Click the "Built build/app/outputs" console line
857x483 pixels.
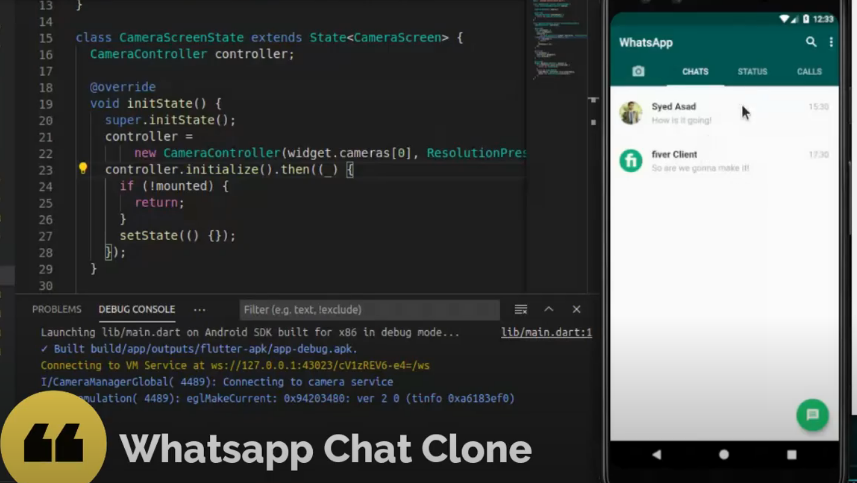coord(199,349)
